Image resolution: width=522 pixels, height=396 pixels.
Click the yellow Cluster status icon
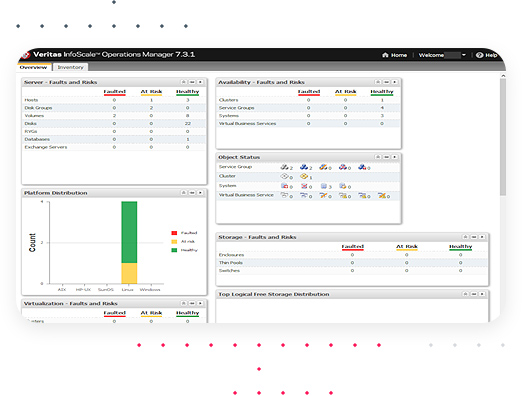304,176
